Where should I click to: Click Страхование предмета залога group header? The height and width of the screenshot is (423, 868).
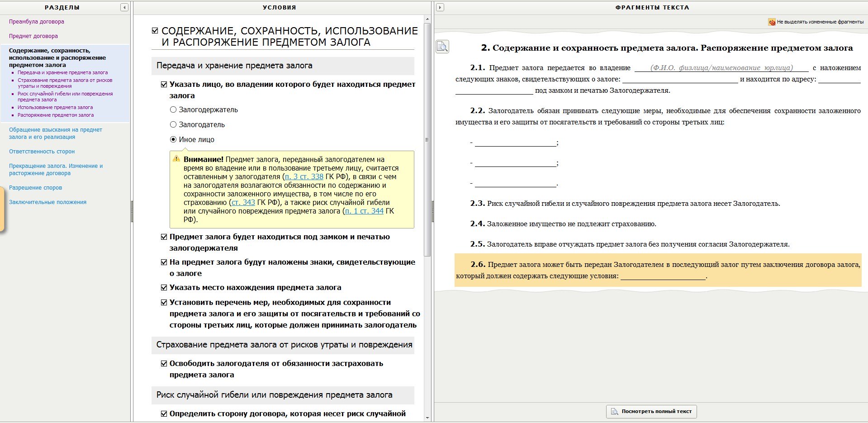283,345
